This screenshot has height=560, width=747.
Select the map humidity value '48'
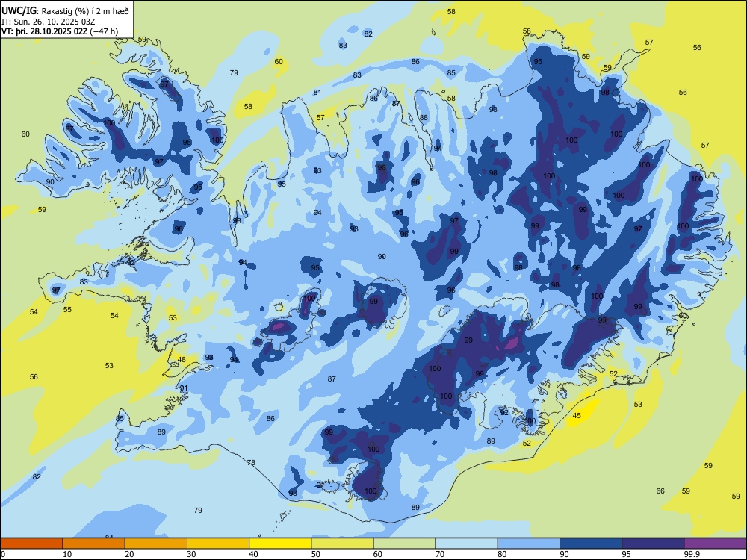coord(182,360)
